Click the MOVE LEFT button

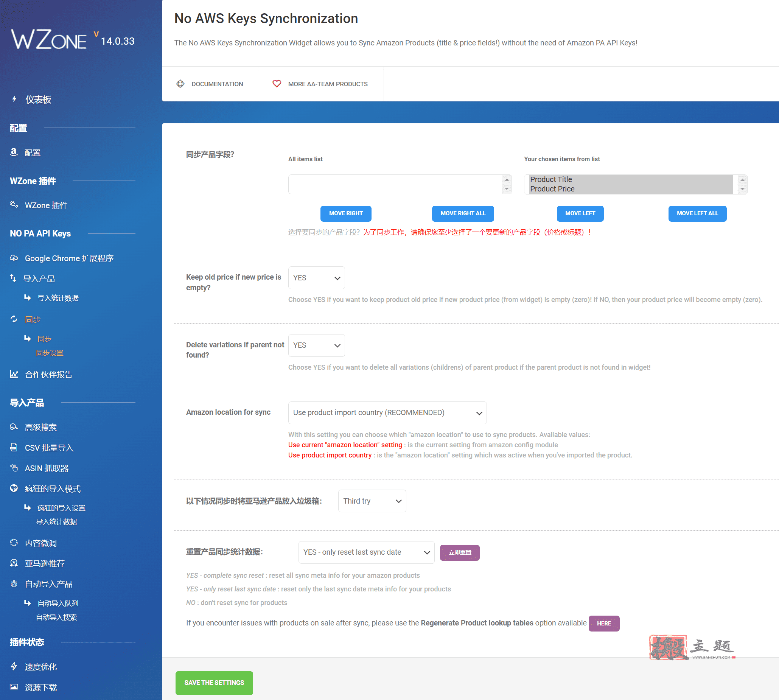580,213
